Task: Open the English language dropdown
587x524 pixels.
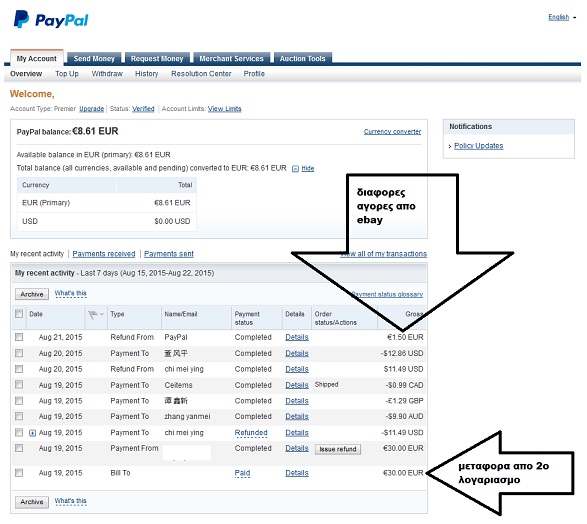Action: pos(562,17)
